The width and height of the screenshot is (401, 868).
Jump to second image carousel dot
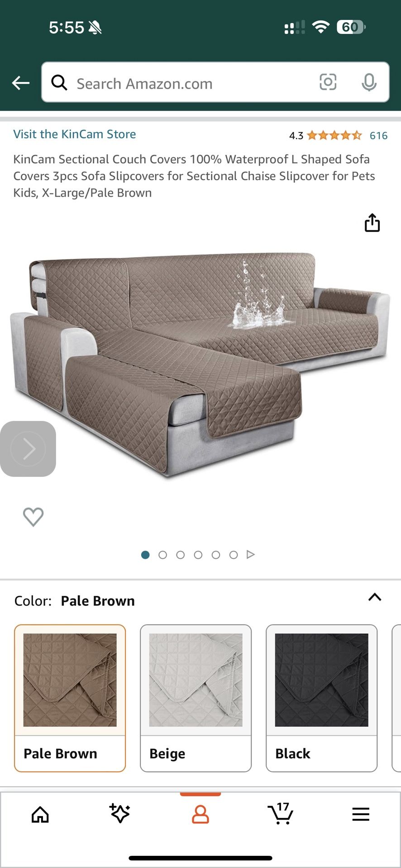(x=163, y=555)
